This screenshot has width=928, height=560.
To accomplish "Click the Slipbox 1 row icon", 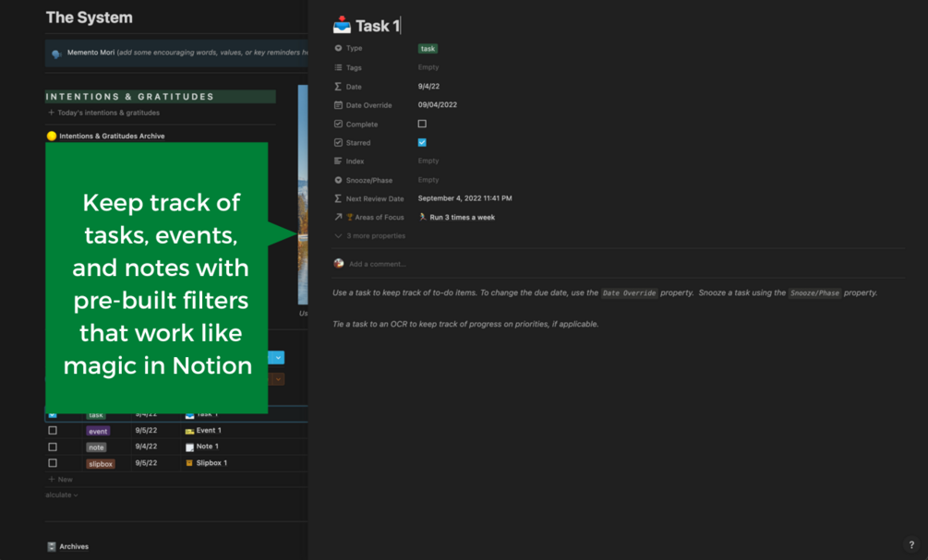I will [x=189, y=463].
